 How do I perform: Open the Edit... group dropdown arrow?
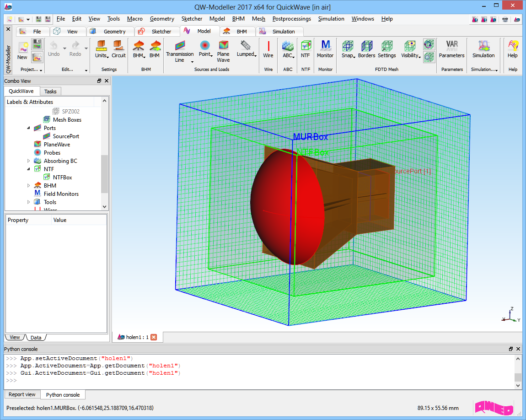point(86,70)
